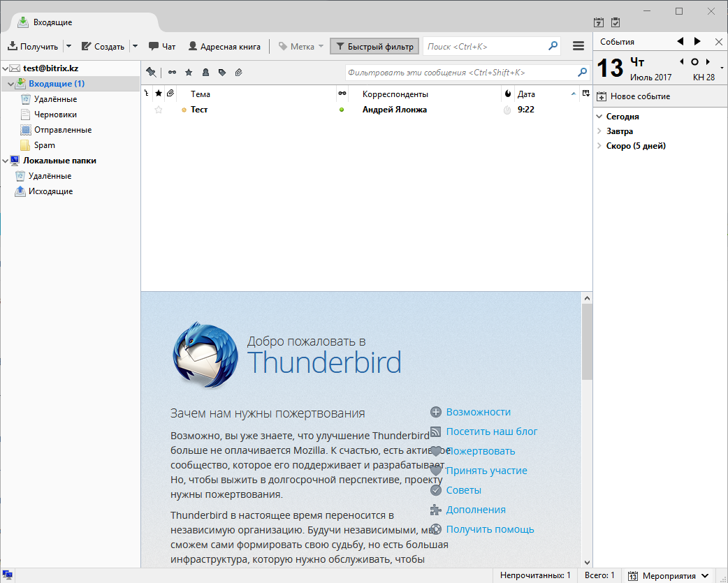This screenshot has height=583, width=728.
Task: Open Посетить наш блог link
Action: [492, 431]
